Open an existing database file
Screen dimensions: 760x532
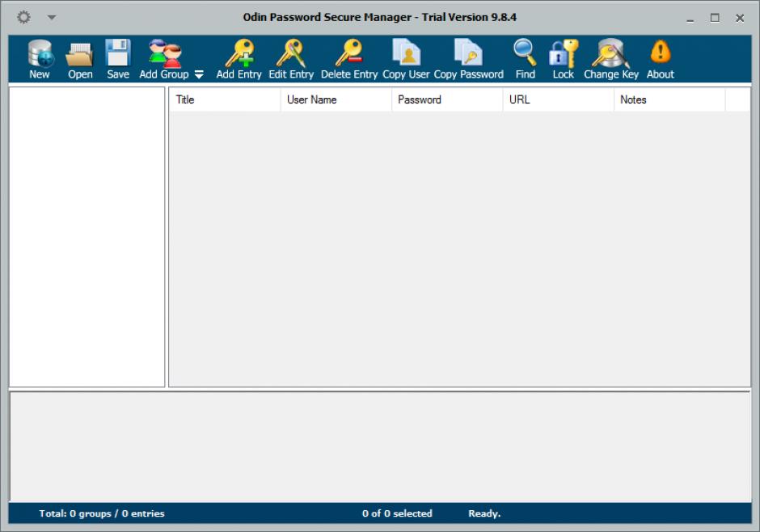tap(79, 60)
